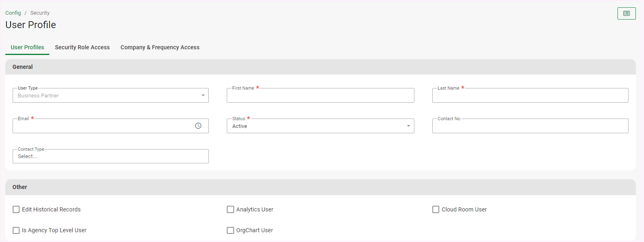The width and height of the screenshot is (644, 242).
Task: Switch to the Security Role Access tab
Action: tap(82, 47)
